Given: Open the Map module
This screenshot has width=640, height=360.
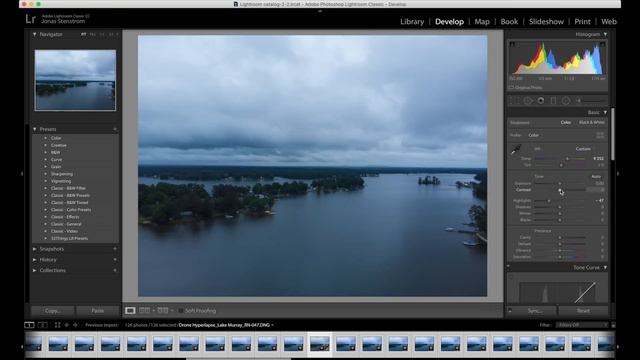Looking at the screenshot, I should click(482, 22).
